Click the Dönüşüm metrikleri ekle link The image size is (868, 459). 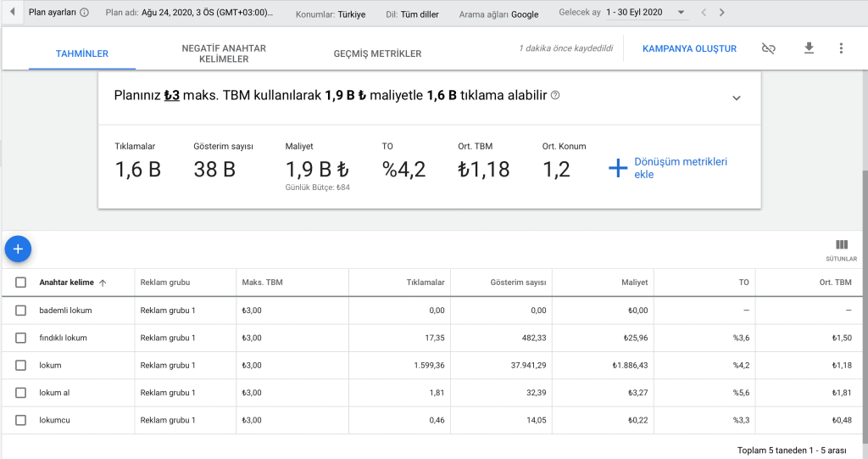[x=681, y=168]
